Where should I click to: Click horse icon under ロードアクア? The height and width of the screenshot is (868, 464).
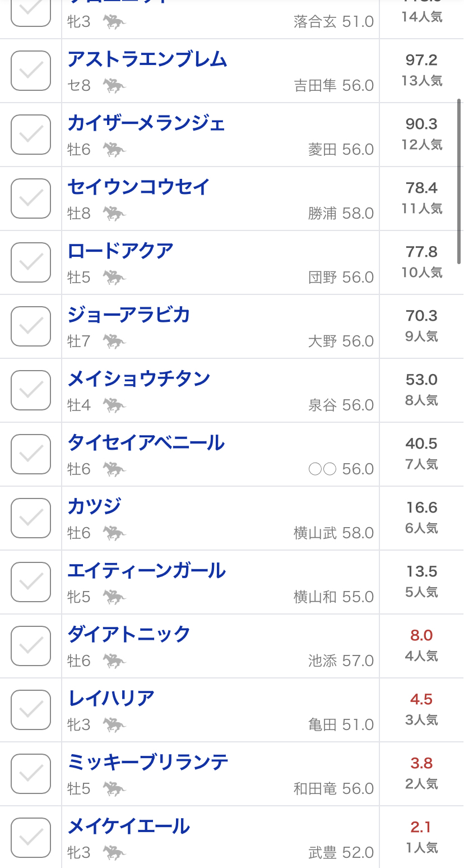tap(114, 278)
